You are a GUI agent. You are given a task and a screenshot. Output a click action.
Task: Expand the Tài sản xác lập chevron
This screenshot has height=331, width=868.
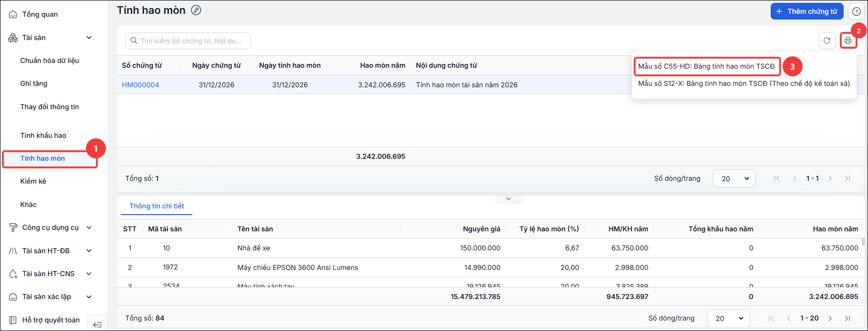coord(89,297)
